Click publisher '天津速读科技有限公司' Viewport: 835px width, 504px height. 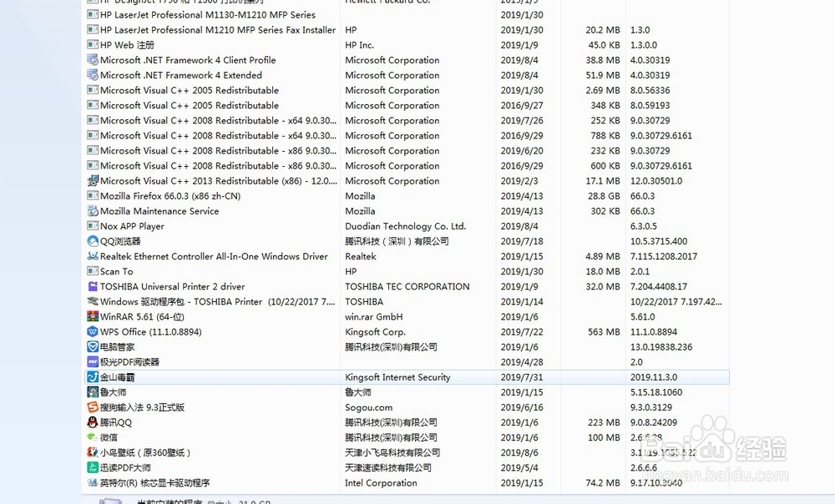[x=388, y=468]
